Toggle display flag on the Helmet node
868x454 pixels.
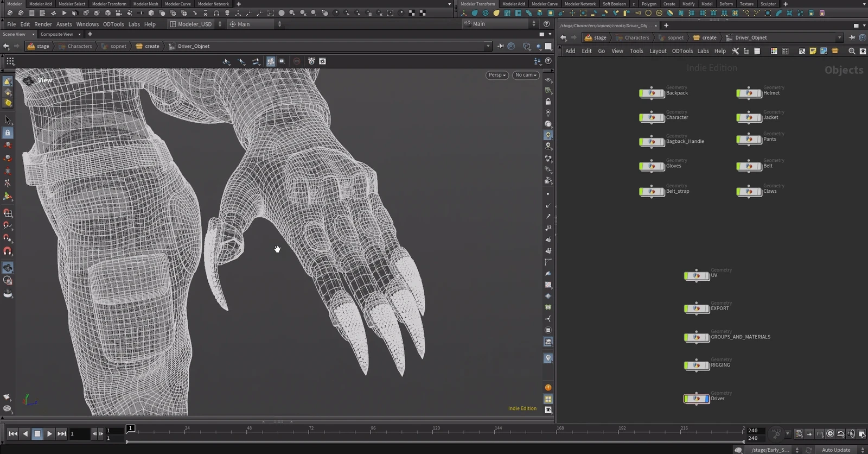pos(759,93)
